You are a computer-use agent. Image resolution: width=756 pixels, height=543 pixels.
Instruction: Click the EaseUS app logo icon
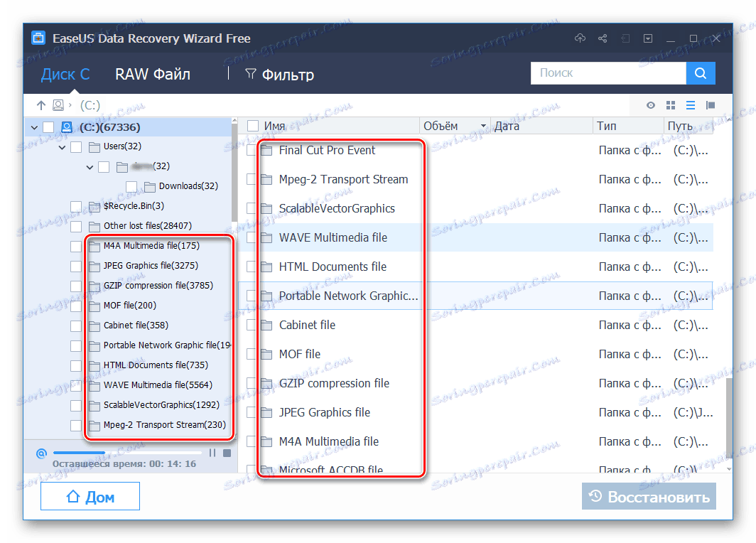click(x=38, y=38)
